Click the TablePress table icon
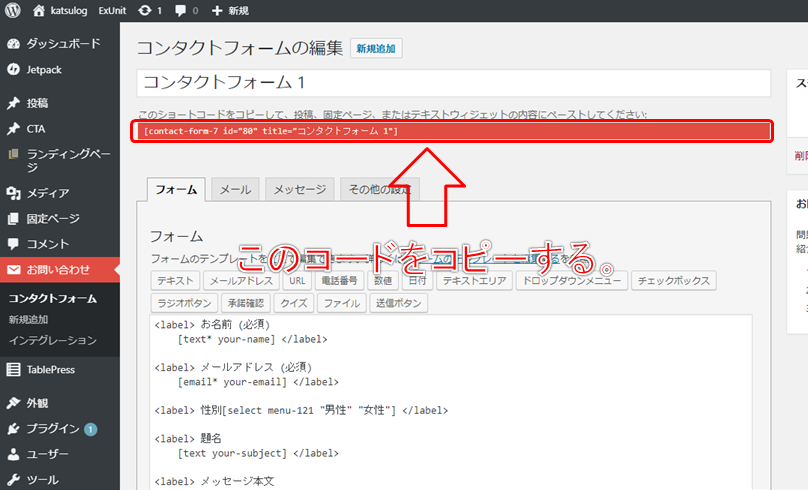The width and height of the screenshot is (808, 490). pos(13,369)
